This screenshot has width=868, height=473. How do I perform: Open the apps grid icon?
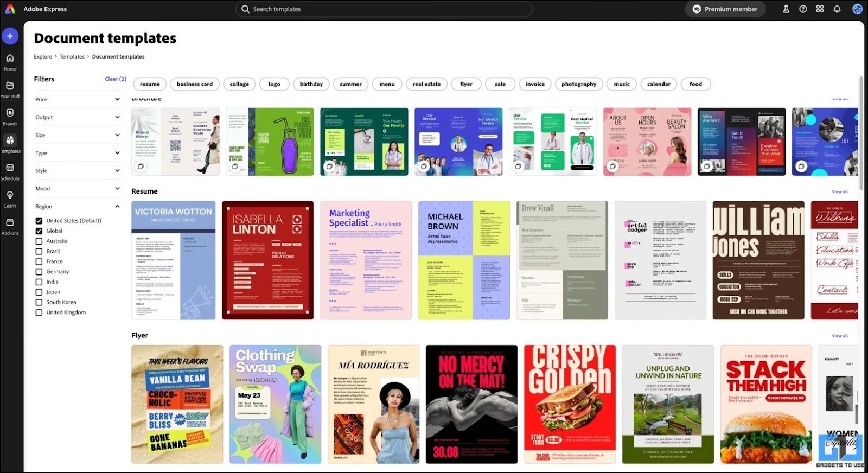820,9
